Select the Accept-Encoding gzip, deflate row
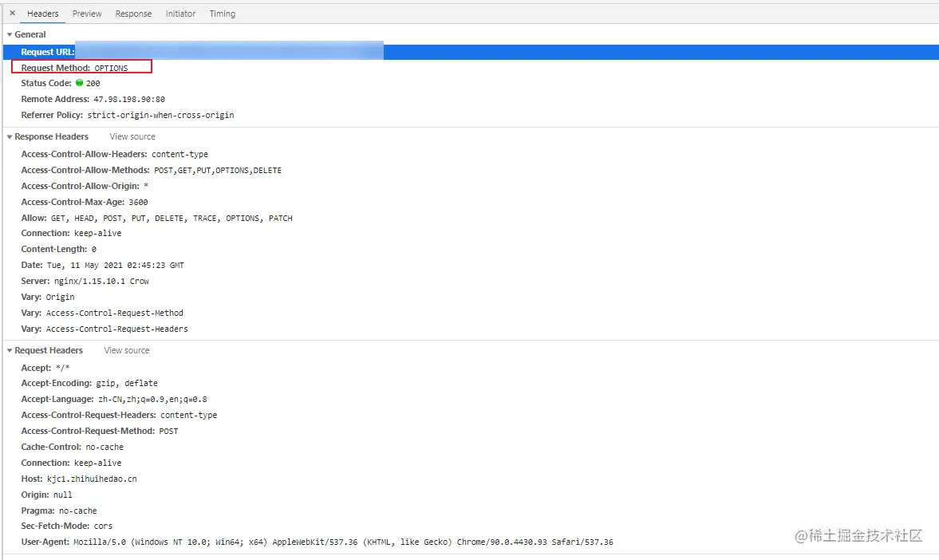Viewport: 939px width, 560px height. tap(89, 383)
